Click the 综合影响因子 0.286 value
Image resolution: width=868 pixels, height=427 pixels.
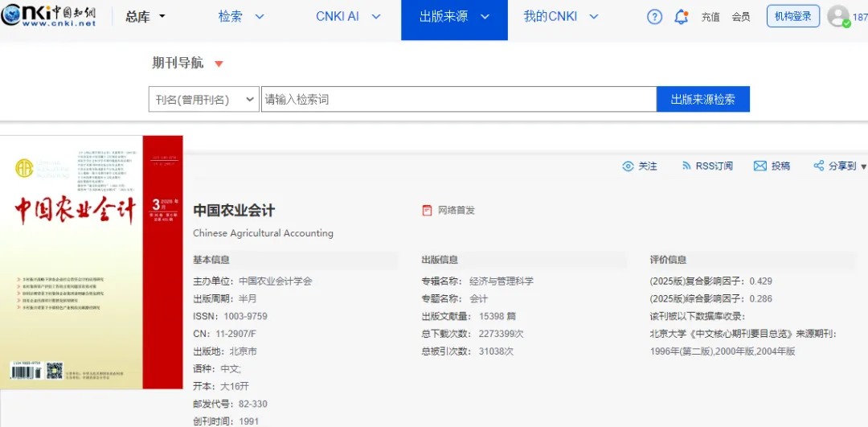[761, 299]
